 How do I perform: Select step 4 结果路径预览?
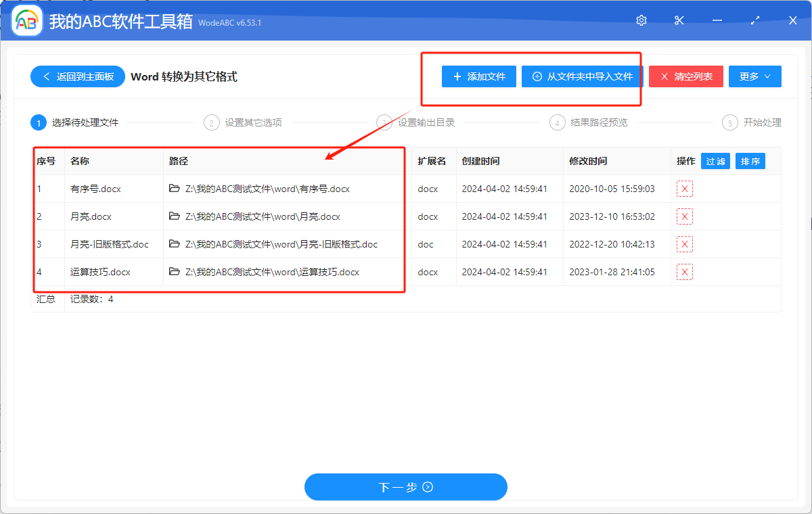(x=589, y=122)
